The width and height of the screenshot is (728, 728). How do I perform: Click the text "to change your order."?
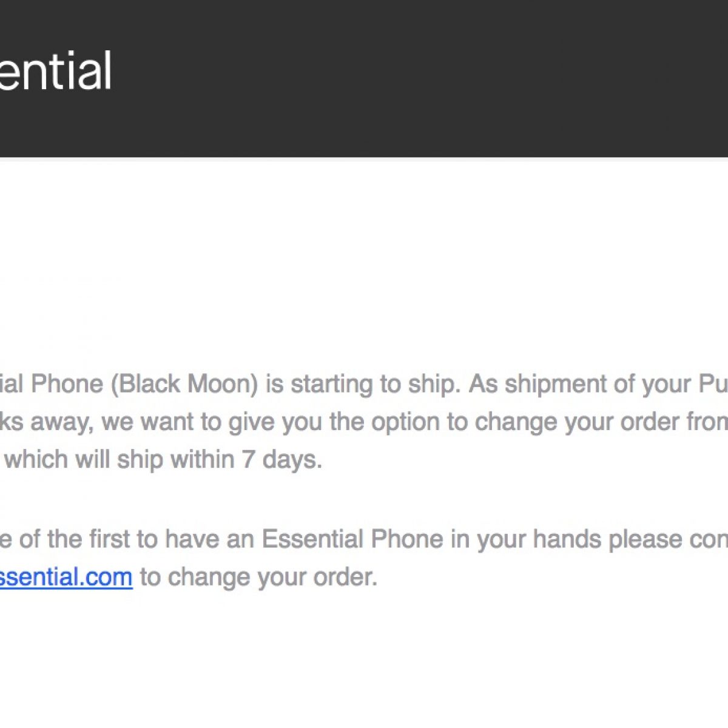(x=259, y=576)
